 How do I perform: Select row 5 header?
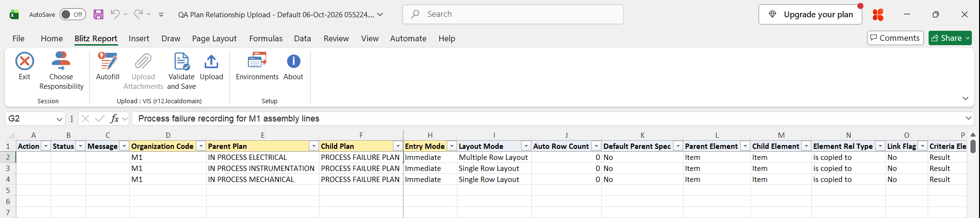pyautogui.click(x=8, y=191)
